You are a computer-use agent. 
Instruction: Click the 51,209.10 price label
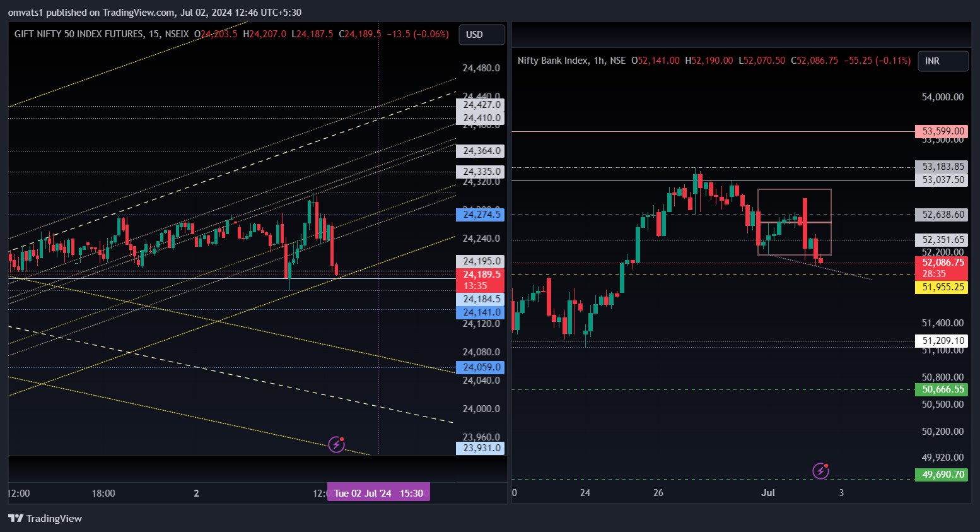pos(943,341)
